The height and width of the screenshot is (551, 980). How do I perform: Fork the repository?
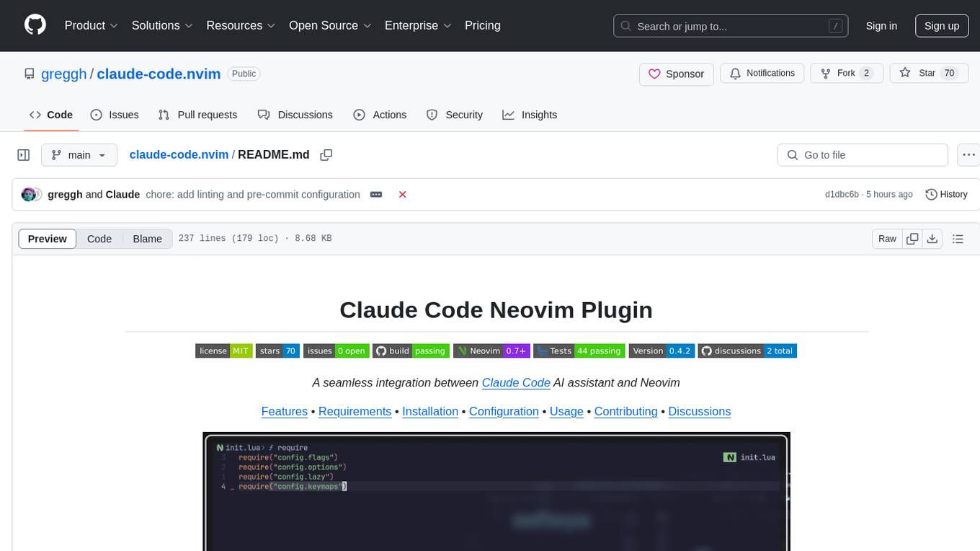pyautogui.click(x=847, y=74)
